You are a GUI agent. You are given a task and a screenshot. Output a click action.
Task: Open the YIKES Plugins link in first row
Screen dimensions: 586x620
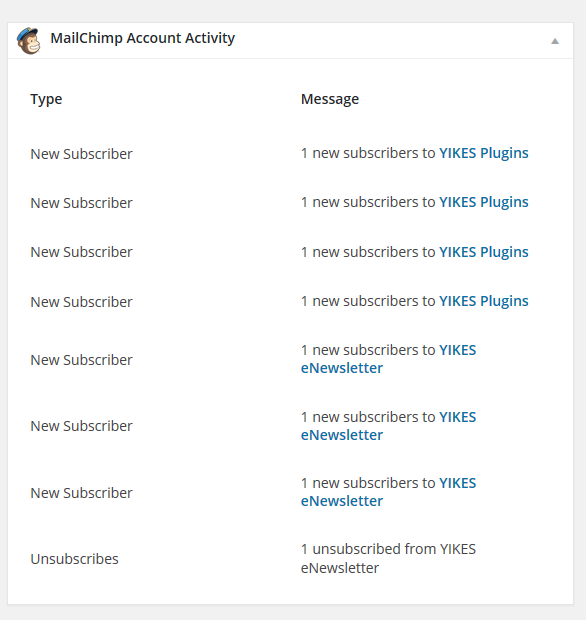click(x=484, y=153)
